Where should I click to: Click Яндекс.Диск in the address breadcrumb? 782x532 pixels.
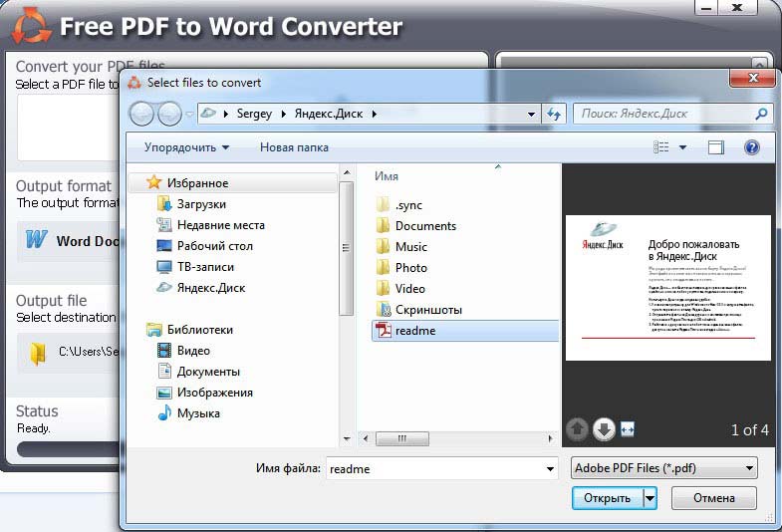pyautogui.click(x=328, y=114)
